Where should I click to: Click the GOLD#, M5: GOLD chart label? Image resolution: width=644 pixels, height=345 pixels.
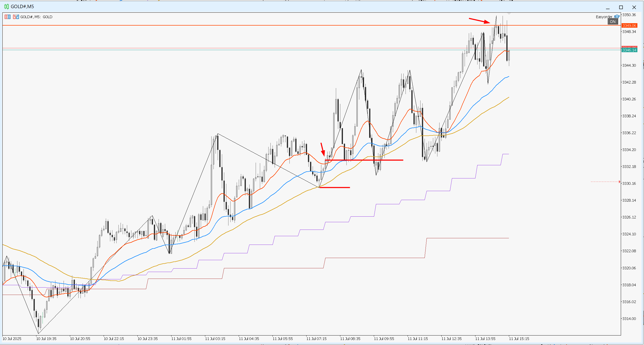36,17
